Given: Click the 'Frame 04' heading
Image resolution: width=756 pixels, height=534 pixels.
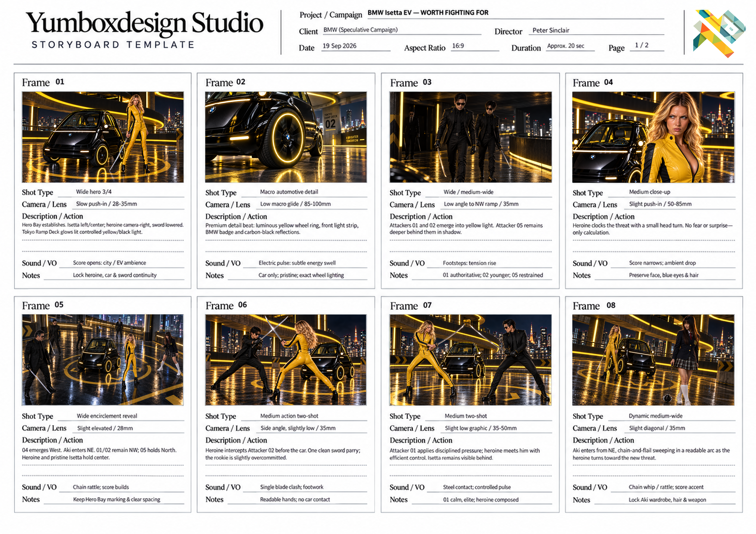Looking at the screenshot, I should pos(593,83).
